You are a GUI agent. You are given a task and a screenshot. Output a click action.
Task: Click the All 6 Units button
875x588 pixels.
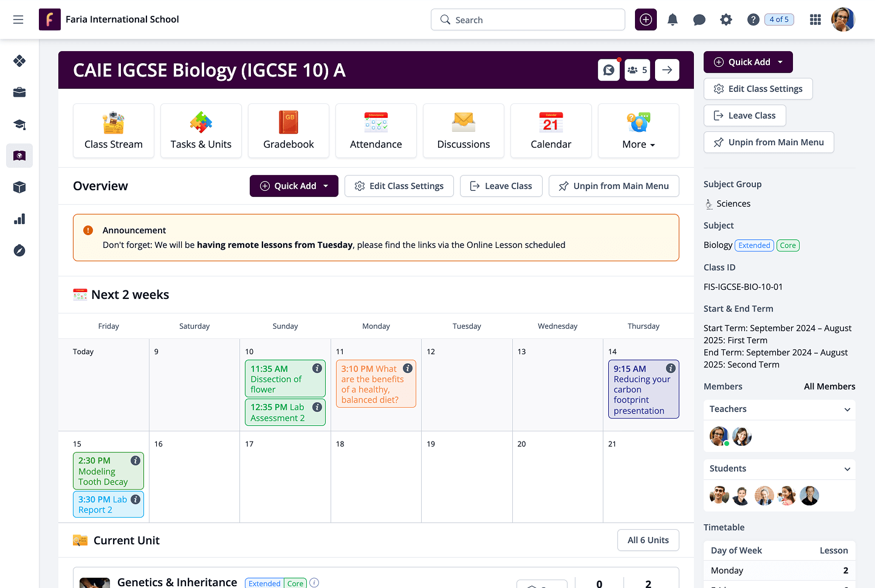[x=648, y=540]
